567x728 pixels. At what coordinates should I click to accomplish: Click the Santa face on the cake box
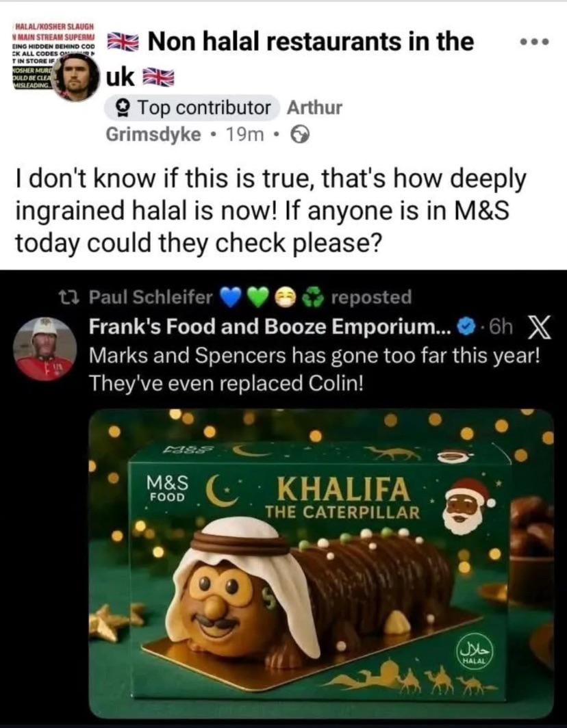(468, 506)
